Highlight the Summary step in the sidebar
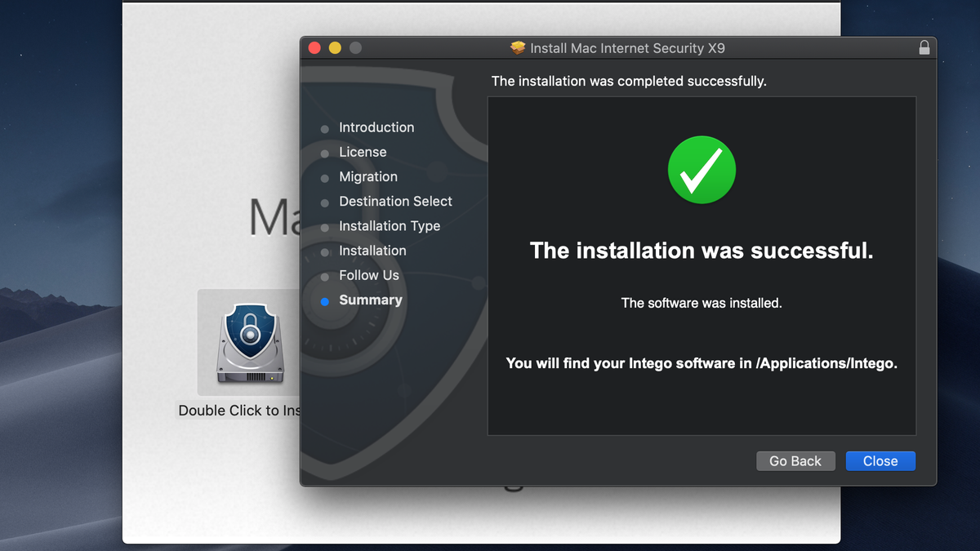Image resolution: width=980 pixels, height=551 pixels. click(370, 300)
